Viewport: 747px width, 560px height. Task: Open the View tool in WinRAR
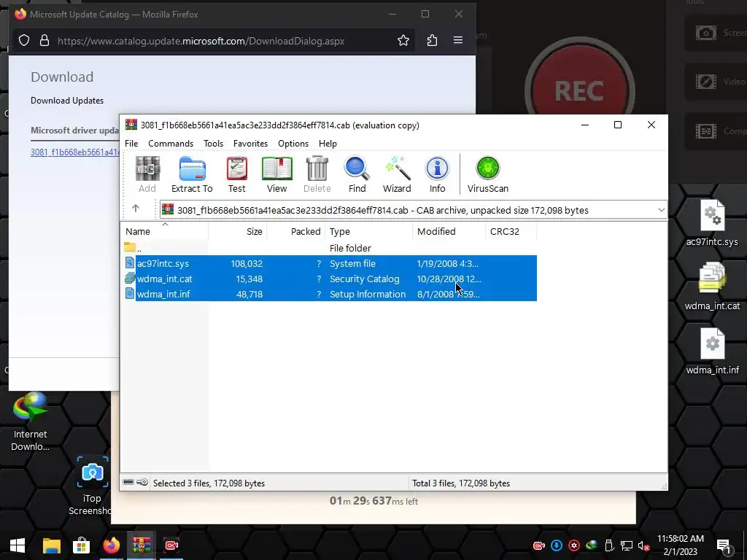(x=276, y=174)
